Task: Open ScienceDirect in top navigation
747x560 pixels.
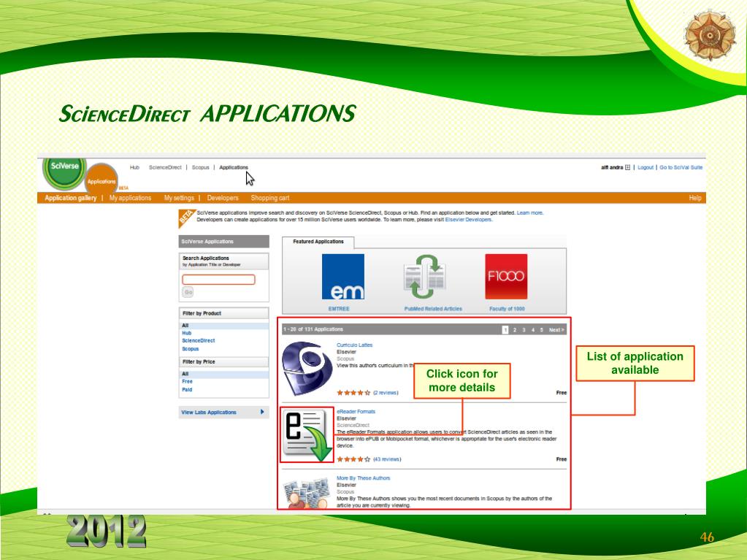Action: click(x=165, y=168)
